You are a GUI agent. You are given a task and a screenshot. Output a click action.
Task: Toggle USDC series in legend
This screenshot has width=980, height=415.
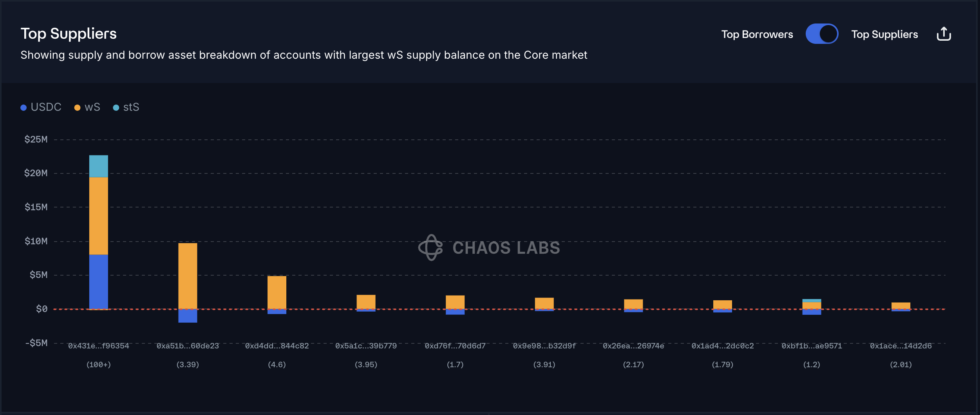pos(46,107)
